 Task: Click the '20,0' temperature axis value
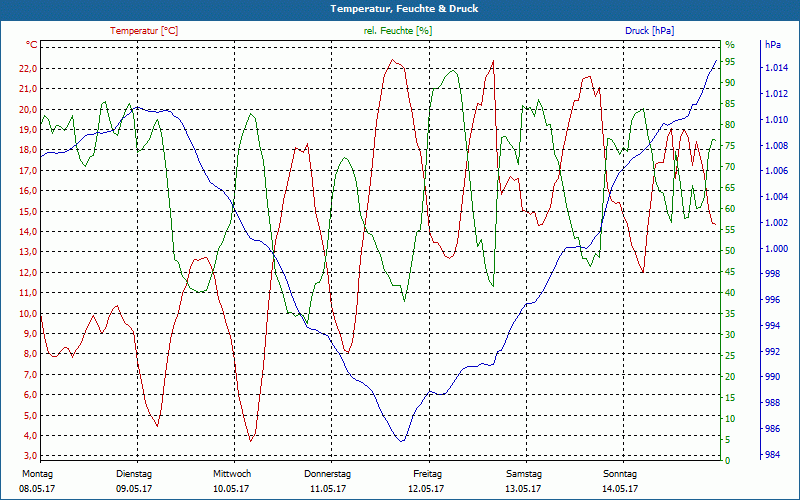(29, 110)
